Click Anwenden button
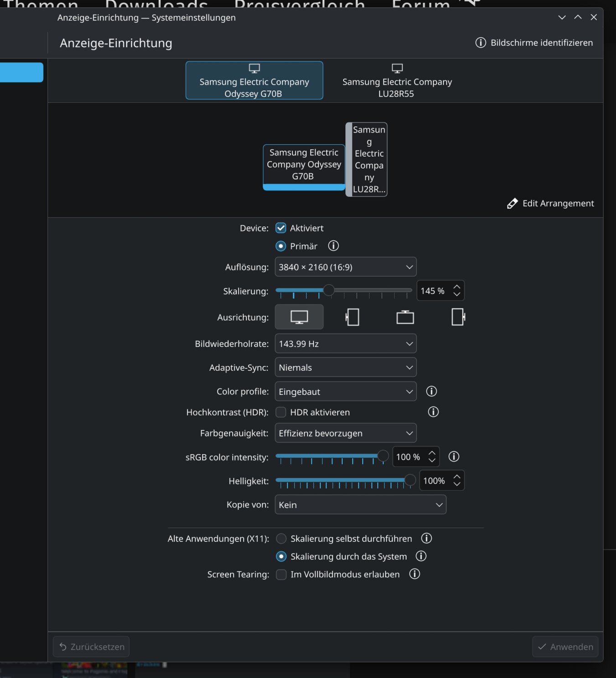The width and height of the screenshot is (616, 678). coord(565,647)
